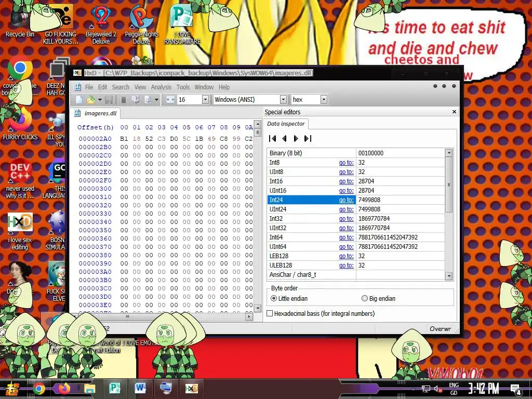Click the clock showing 3:42 PM
The width and height of the screenshot is (532, 399).
point(484,389)
